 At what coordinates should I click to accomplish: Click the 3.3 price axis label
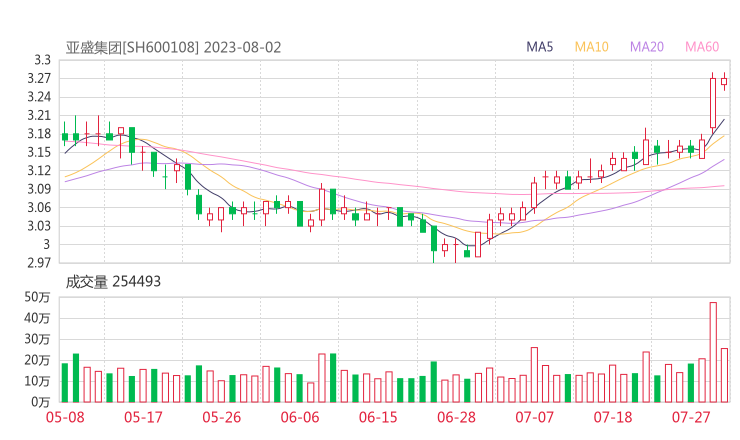click(42, 60)
